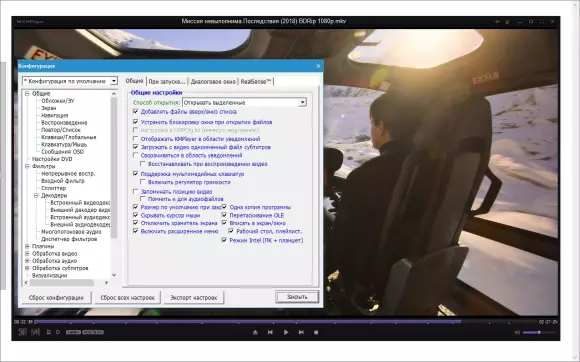The height and width of the screenshot is (362, 580).
Task: Expand the 'Обработка аудио' tree node
Action: click(27, 261)
